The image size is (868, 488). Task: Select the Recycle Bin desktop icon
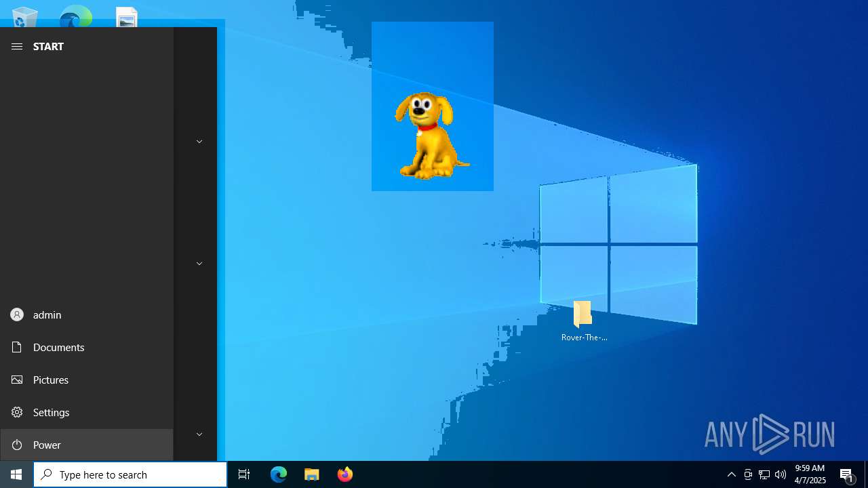point(25,16)
